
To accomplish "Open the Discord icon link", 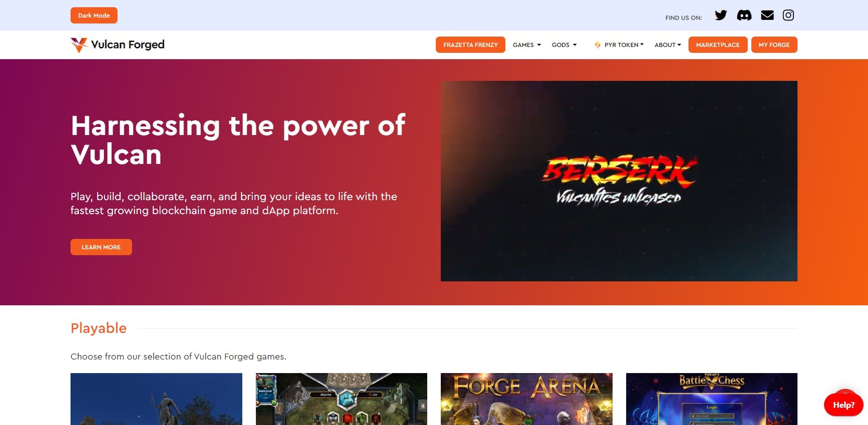I will [744, 15].
